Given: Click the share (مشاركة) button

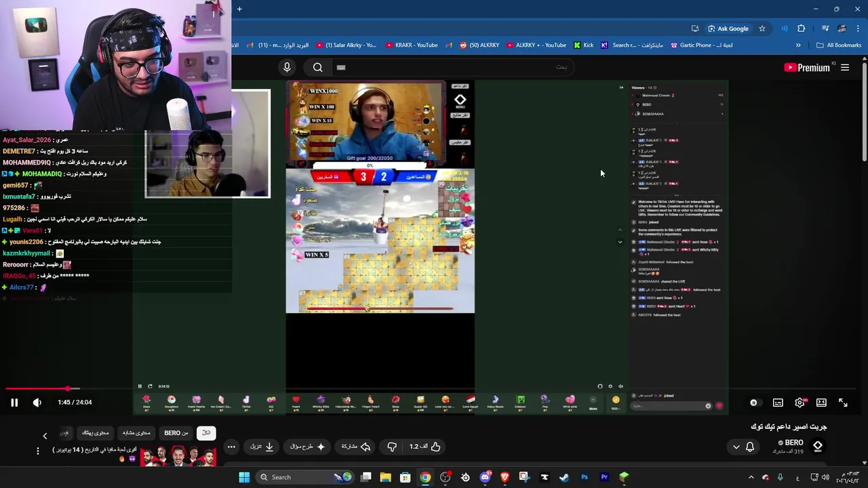Looking at the screenshot, I should (356, 447).
